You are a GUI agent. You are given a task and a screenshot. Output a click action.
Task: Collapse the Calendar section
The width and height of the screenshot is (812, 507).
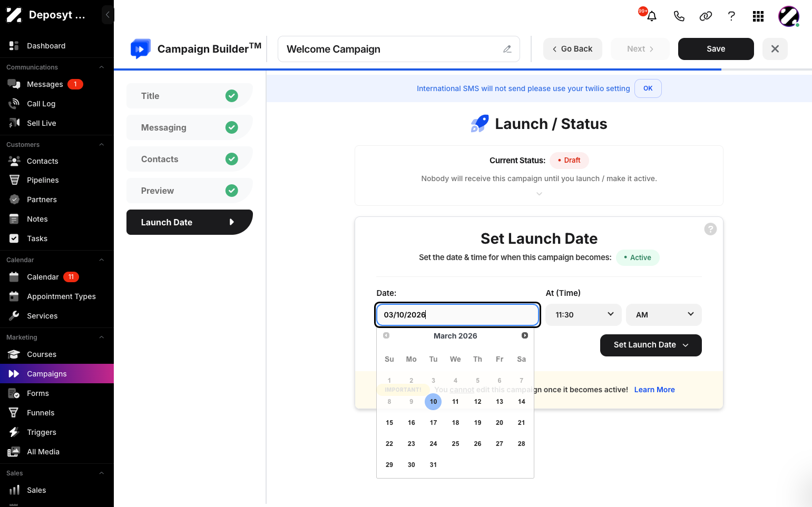tap(102, 260)
